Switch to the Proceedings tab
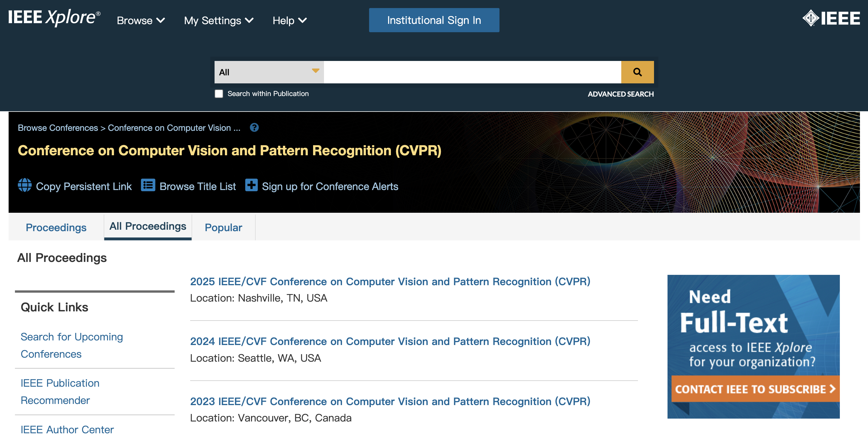The image size is (868, 437). 56,228
